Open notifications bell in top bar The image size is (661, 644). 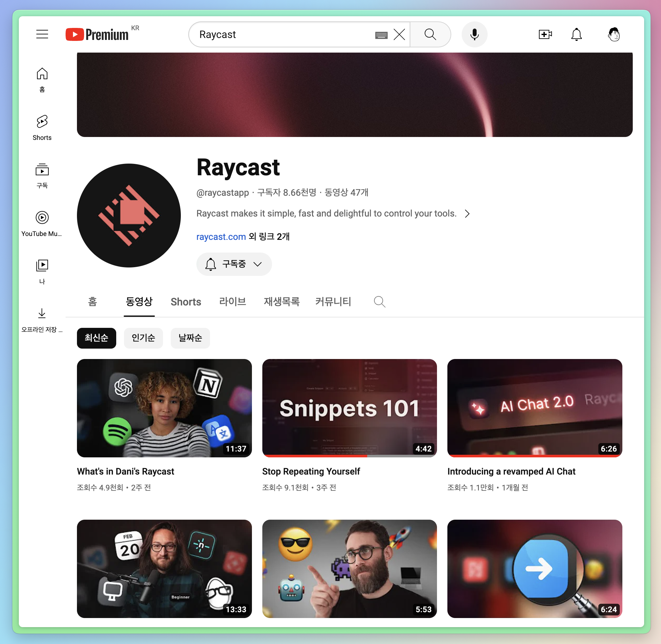tap(577, 34)
